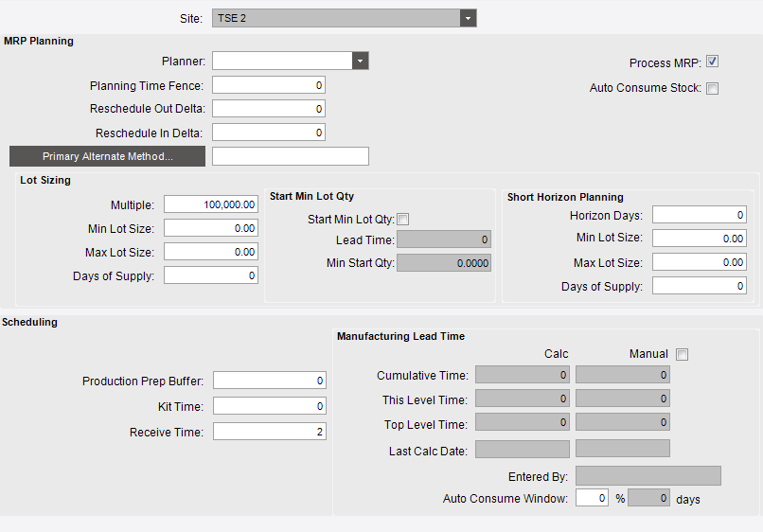Click the Primary Alternate Method button
This screenshot has height=532, width=763.
(107, 156)
